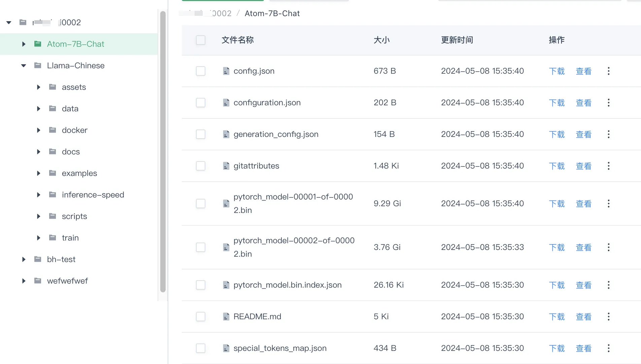
Task: Open more options for gitattributes
Action: pos(608,166)
